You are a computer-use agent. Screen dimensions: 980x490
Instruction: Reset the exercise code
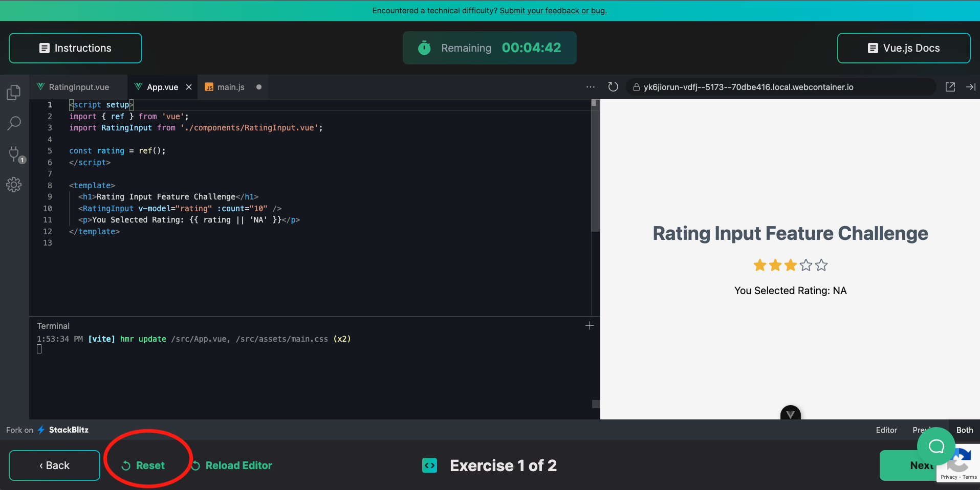pyautogui.click(x=143, y=465)
